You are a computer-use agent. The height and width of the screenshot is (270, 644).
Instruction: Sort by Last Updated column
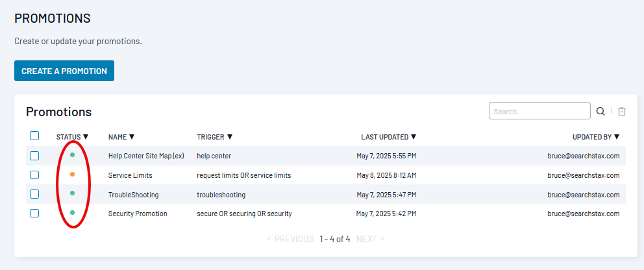[388, 137]
